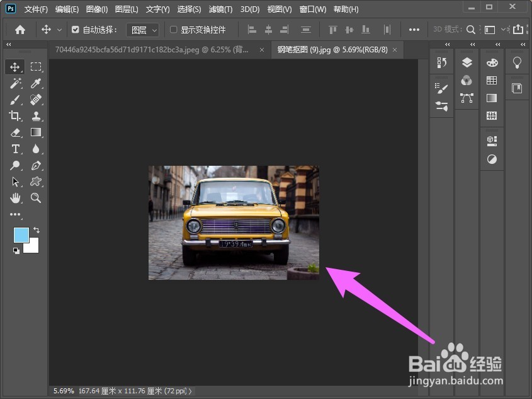The image size is (532, 399).
Task: Activate the Crop tool
Action: (x=14, y=116)
